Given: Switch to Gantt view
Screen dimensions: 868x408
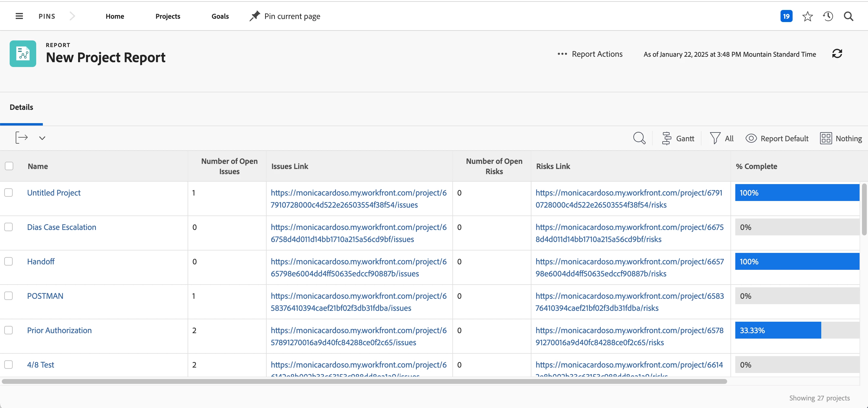Looking at the screenshot, I should click(x=678, y=138).
